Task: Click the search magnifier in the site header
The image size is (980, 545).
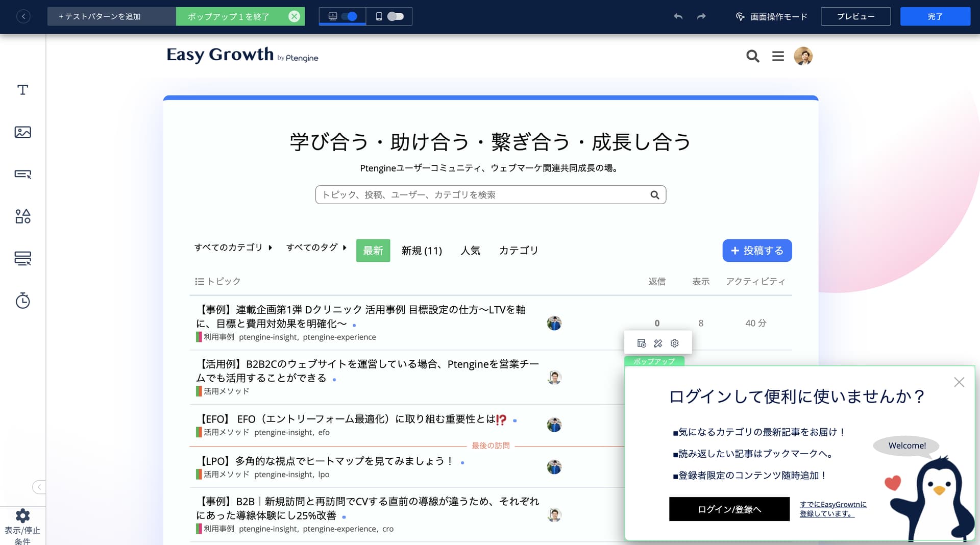Action: [752, 56]
